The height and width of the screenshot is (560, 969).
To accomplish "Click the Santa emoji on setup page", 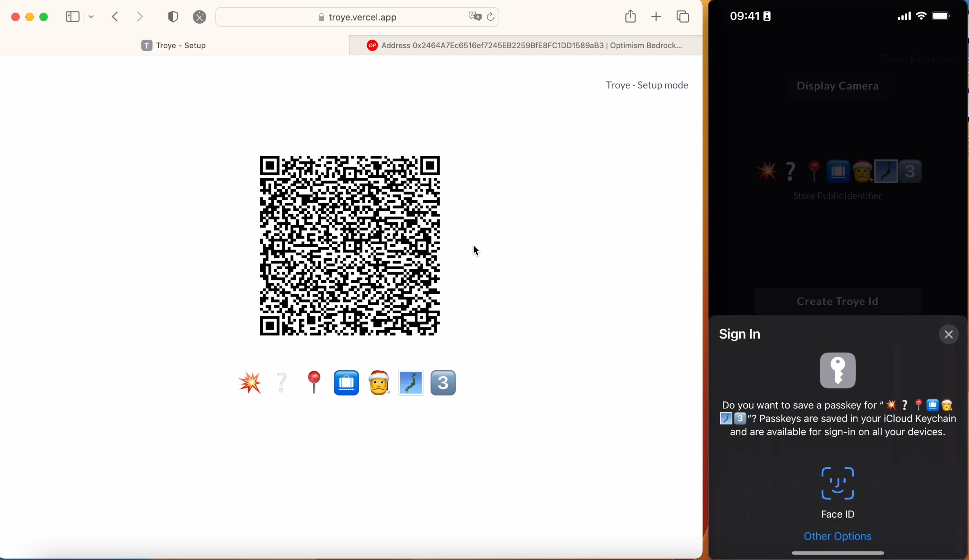I will coord(379,383).
